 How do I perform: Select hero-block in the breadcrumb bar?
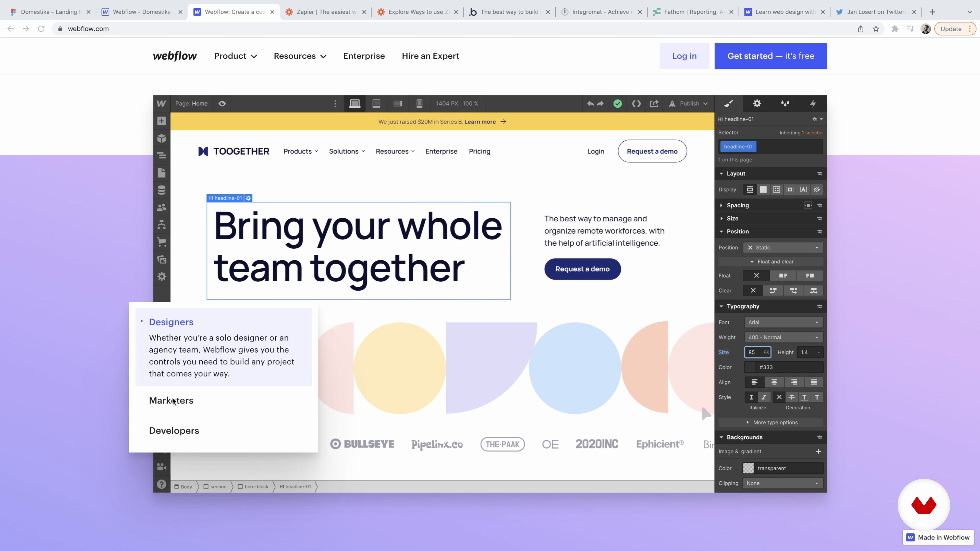pos(253,487)
